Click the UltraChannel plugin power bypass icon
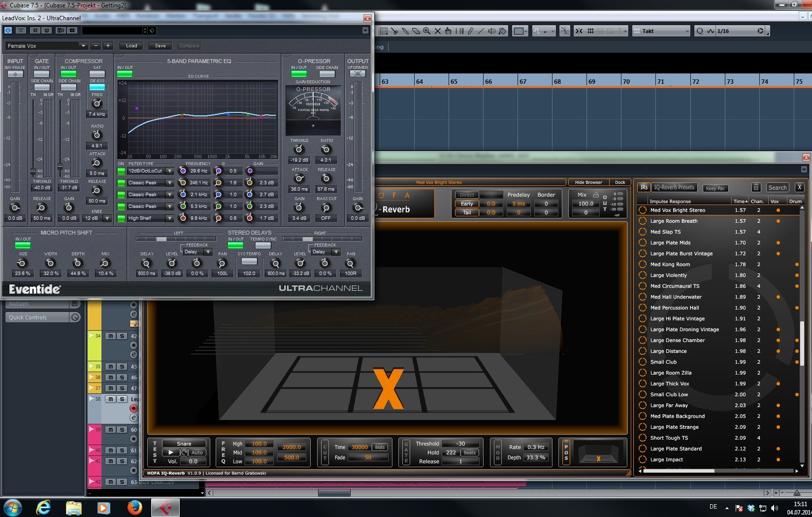 coord(8,31)
